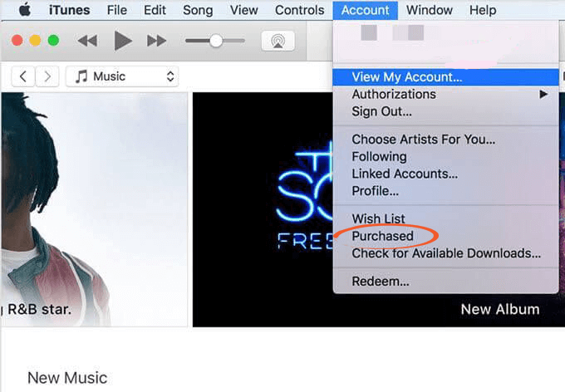Open the Song menu
565x392 pixels.
[198, 10]
